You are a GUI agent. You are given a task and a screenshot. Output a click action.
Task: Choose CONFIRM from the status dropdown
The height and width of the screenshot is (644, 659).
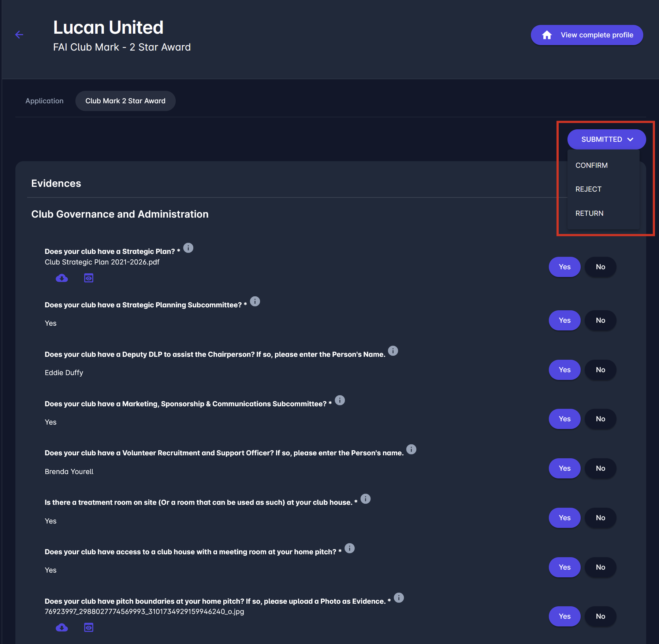point(591,166)
